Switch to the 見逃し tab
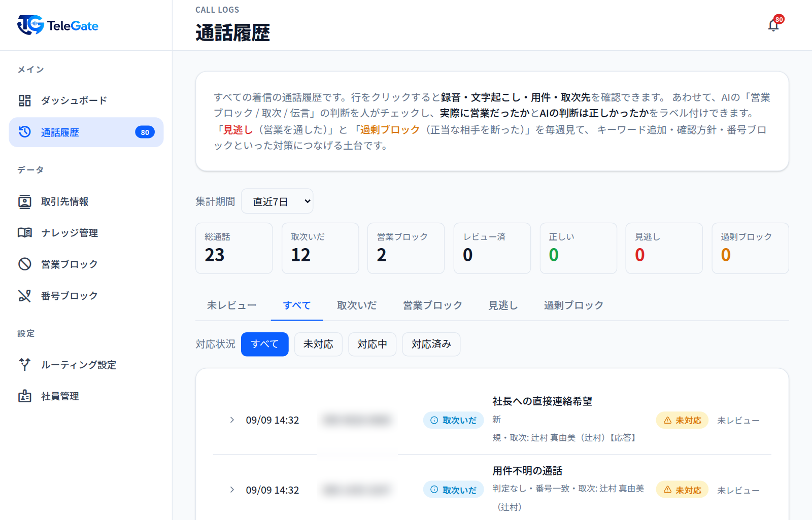The width and height of the screenshot is (812, 520). point(503,305)
